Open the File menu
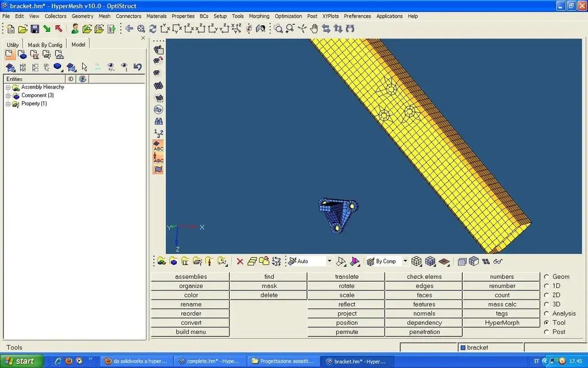This screenshot has width=588, height=368. coord(6,16)
